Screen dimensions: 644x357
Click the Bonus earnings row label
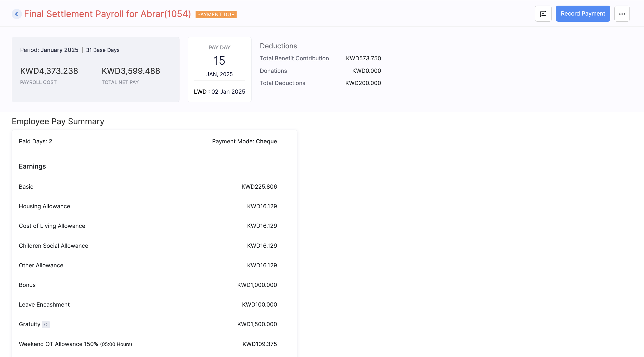coord(27,285)
